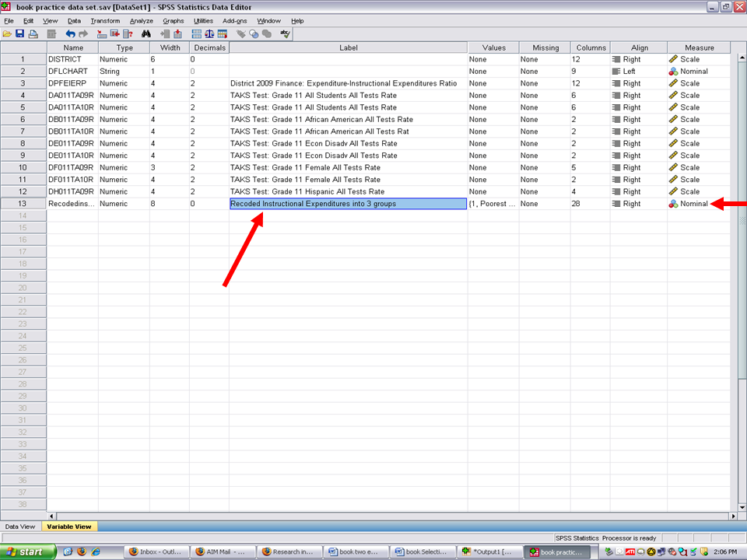Select row 13 by its row number
The height and width of the screenshot is (560, 747).
(x=23, y=204)
